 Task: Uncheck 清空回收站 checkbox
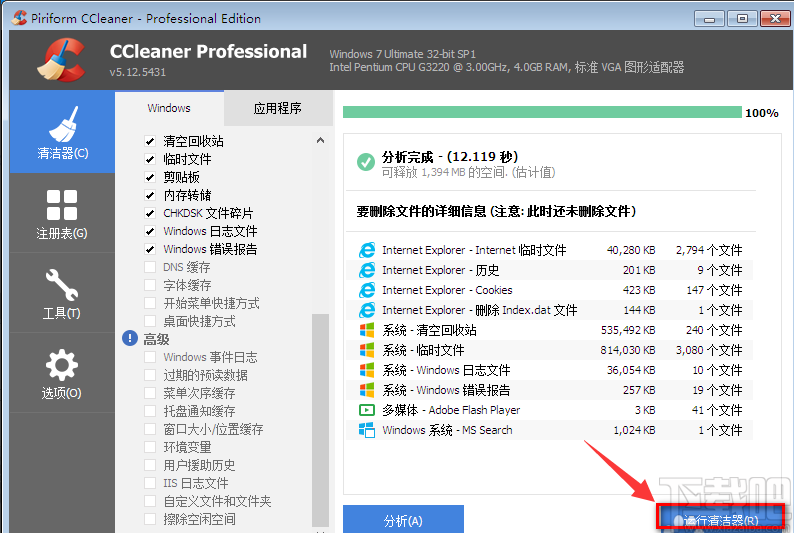[150, 141]
